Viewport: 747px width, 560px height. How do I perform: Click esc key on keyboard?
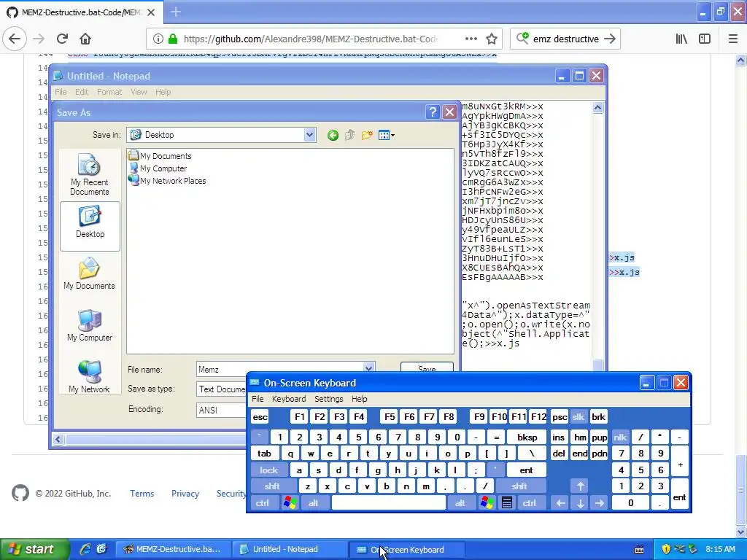pyautogui.click(x=260, y=417)
